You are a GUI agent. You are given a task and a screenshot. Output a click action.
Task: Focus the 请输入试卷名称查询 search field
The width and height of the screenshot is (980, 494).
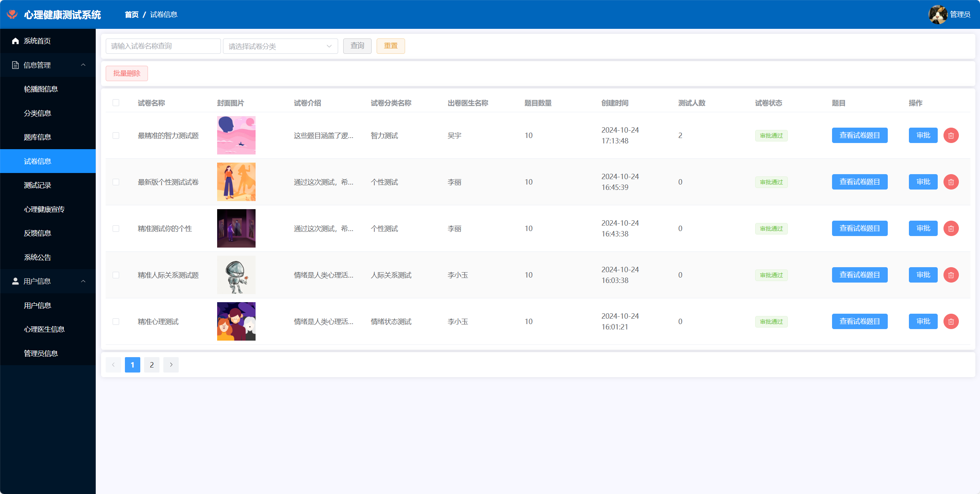pyautogui.click(x=163, y=46)
